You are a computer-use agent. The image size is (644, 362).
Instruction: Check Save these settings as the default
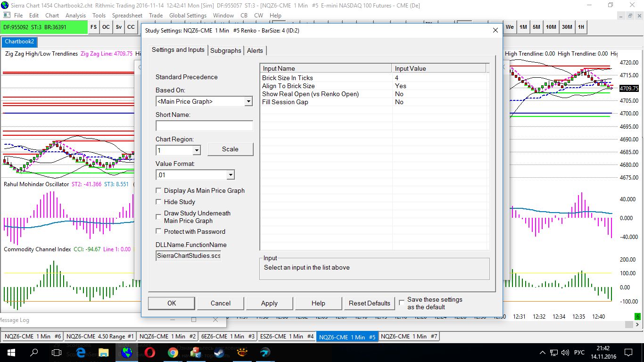[402, 303]
